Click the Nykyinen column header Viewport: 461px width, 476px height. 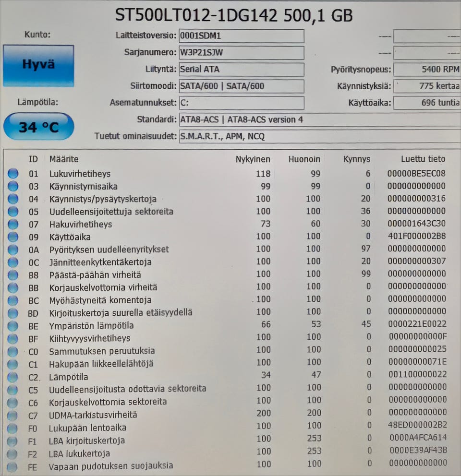coord(253,159)
